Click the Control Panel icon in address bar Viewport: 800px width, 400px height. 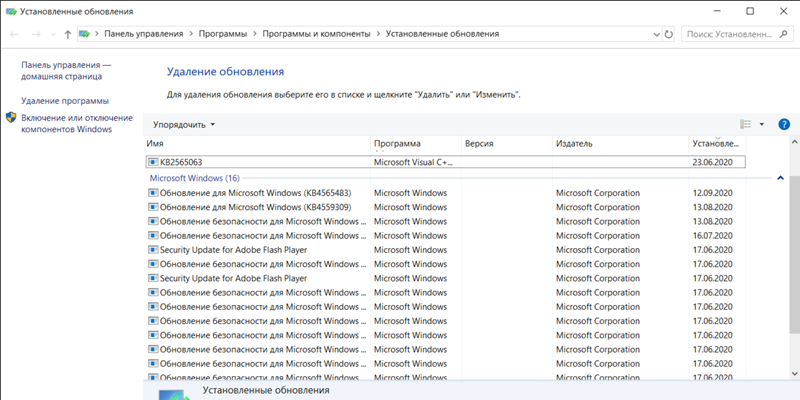(84, 34)
